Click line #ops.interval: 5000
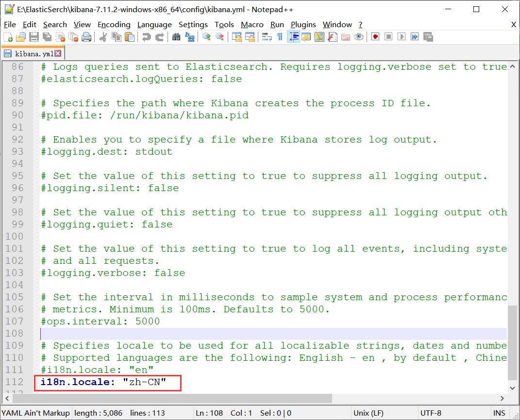This screenshot has height=420, width=520. (100, 321)
